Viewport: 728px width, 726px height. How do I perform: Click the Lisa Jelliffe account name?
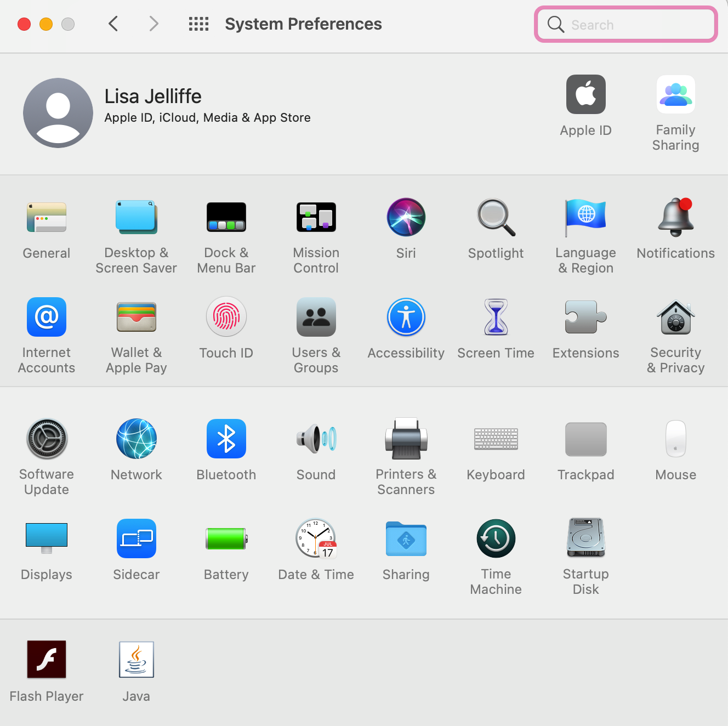click(153, 97)
